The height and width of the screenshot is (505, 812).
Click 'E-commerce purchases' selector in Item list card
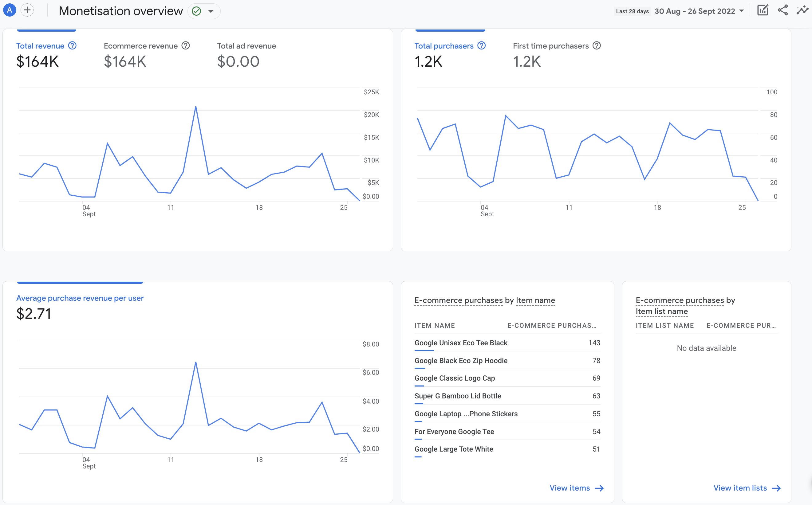680,300
